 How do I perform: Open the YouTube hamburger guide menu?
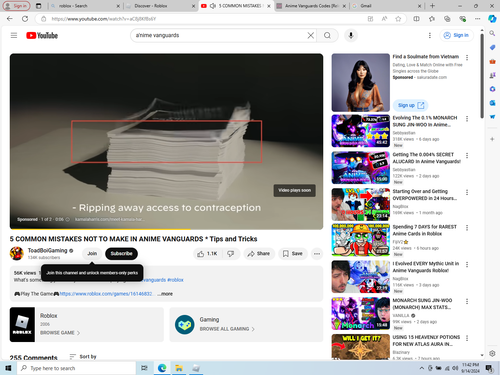[x=14, y=35]
